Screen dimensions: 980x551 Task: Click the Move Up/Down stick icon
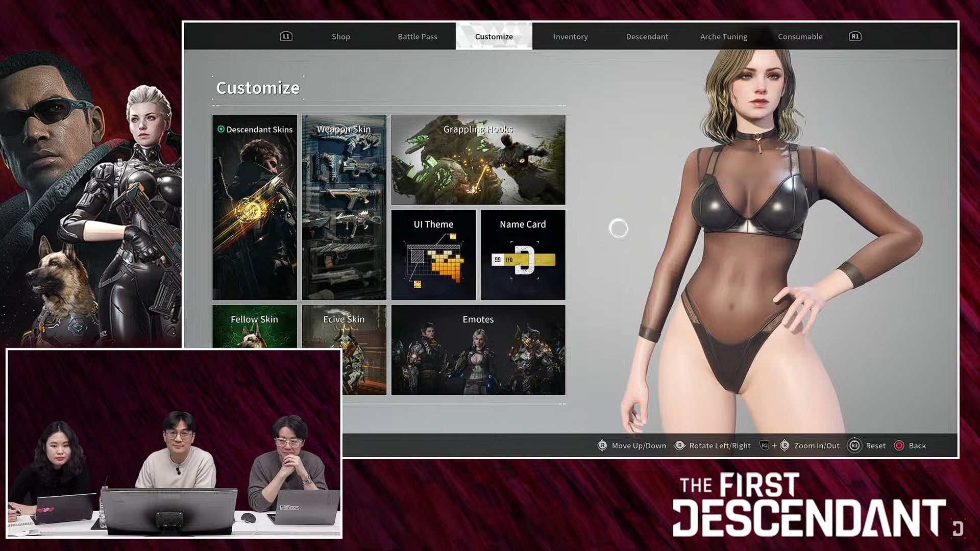tap(602, 445)
